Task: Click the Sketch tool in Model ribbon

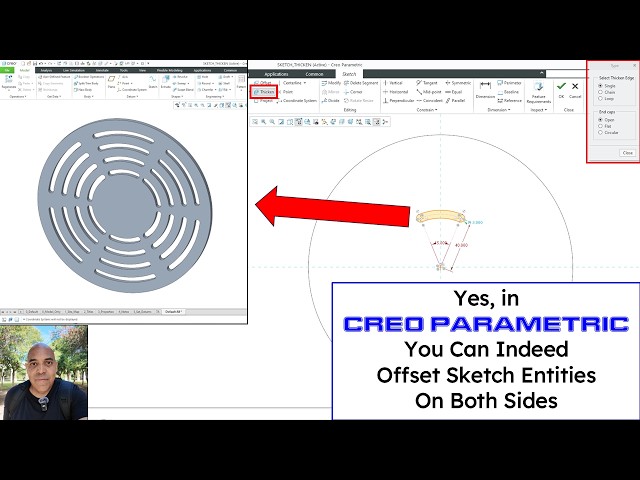Action: point(153,82)
